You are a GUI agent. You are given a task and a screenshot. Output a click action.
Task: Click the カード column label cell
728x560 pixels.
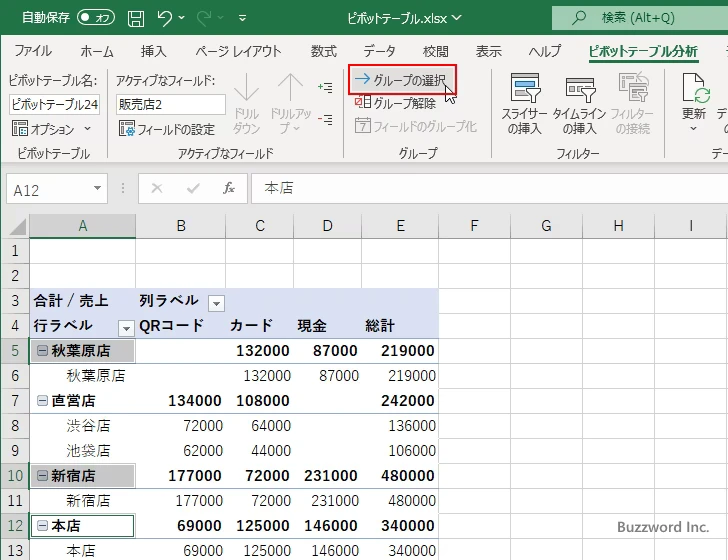tap(260, 326)
